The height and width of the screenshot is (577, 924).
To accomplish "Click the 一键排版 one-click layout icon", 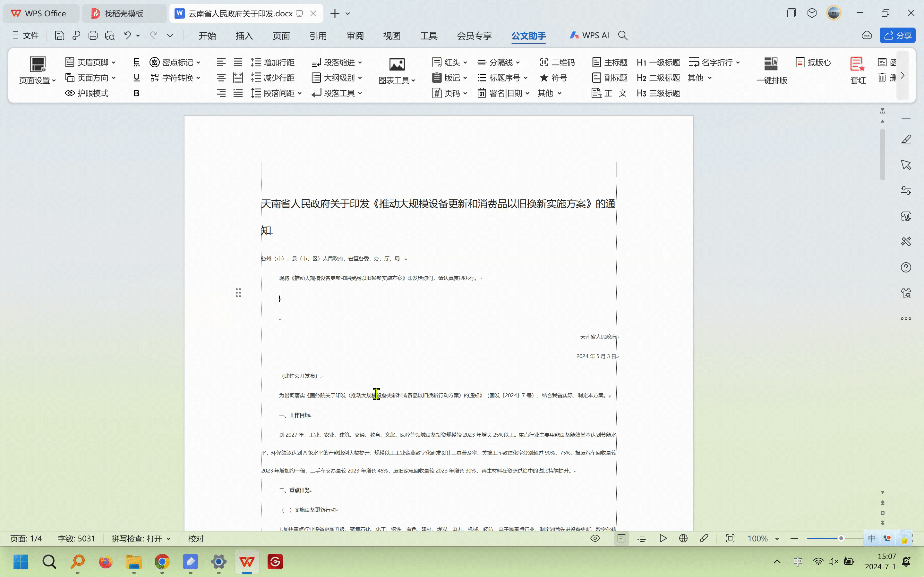I will 771,64.
